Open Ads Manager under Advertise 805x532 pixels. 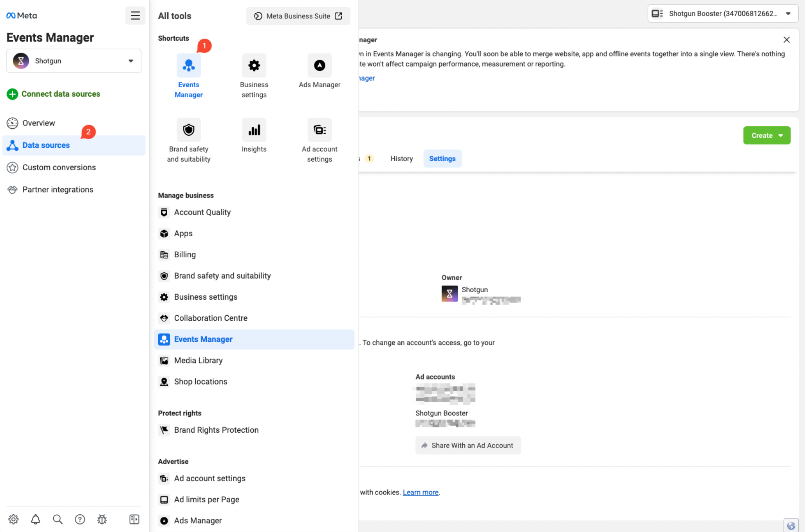click(254, 521)
